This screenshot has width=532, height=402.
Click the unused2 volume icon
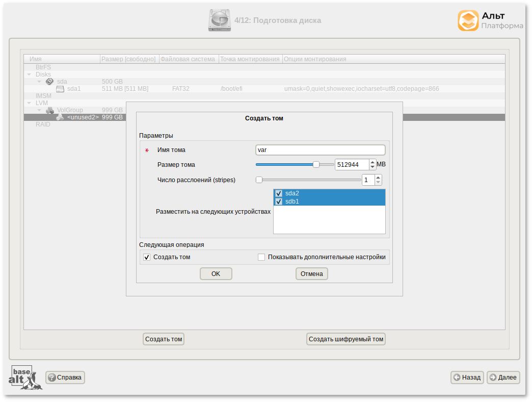[60, 117]
